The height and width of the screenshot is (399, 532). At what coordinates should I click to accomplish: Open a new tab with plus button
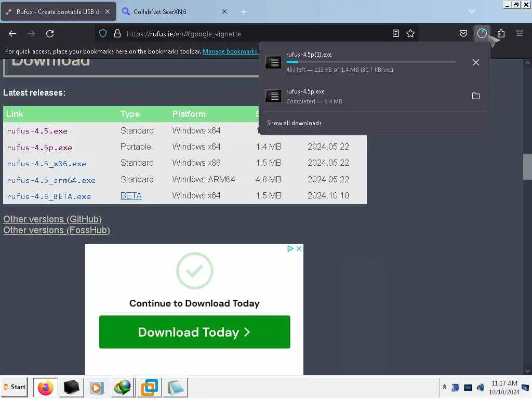tap(244, 12)
